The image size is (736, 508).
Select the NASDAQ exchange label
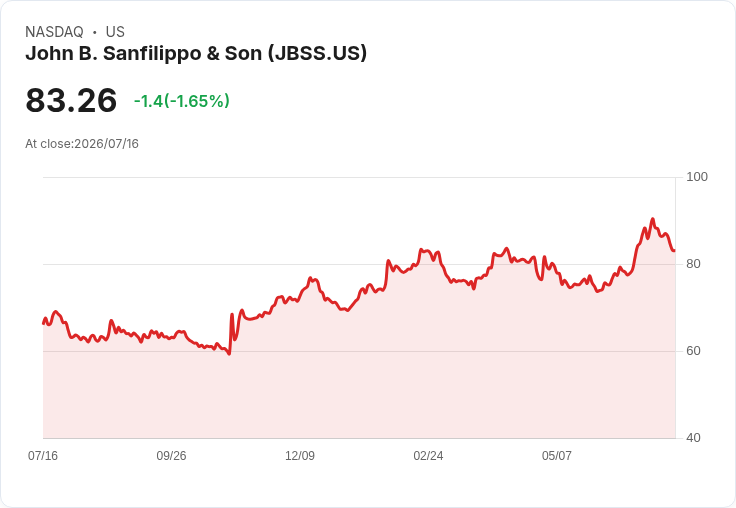(54, 32)
